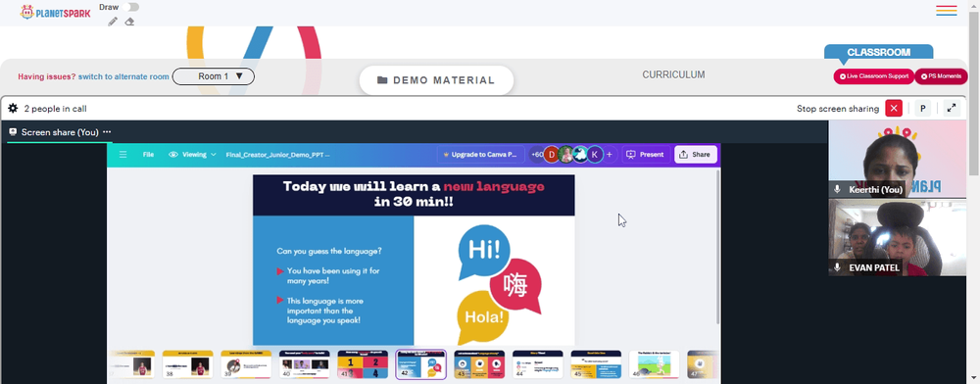The height and width of the screenshot is (384, 980).
Task: Click Upgrade to Canva Pro button
Action: tap(480, 154)
